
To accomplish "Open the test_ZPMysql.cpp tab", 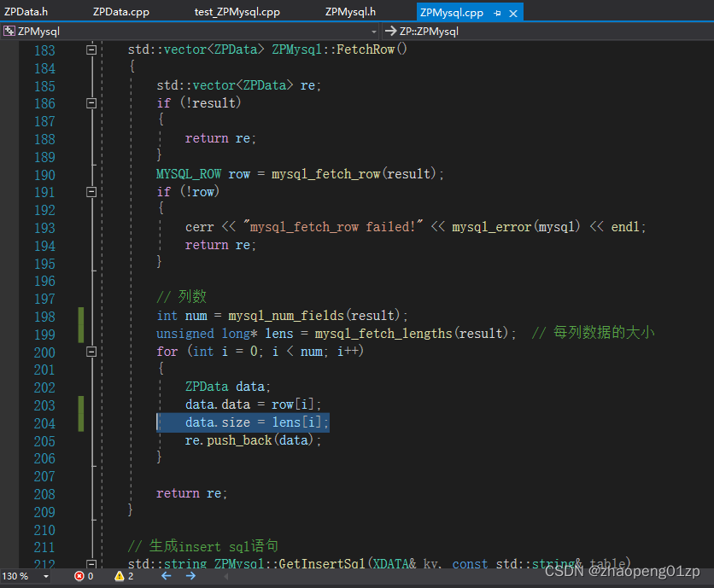I will pyautogui.click(x=237, y=12).
